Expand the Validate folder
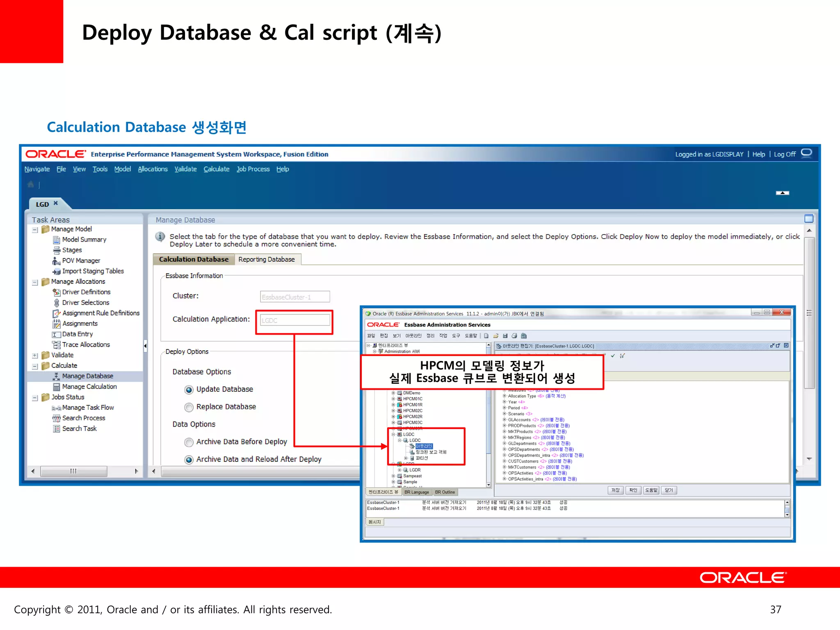The height and width of the screenshot is (630, 840). tap(35, 356)
